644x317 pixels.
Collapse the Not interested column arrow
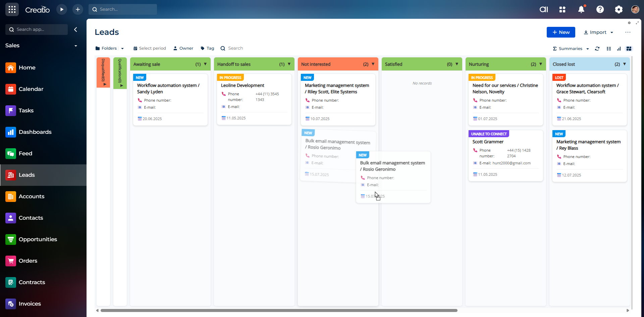373,64
